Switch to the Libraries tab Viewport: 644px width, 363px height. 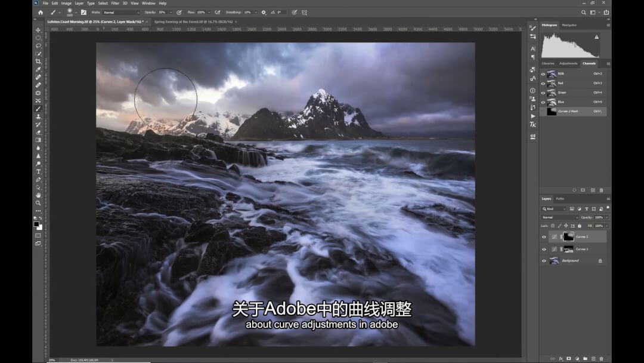[x=548, y=63]
